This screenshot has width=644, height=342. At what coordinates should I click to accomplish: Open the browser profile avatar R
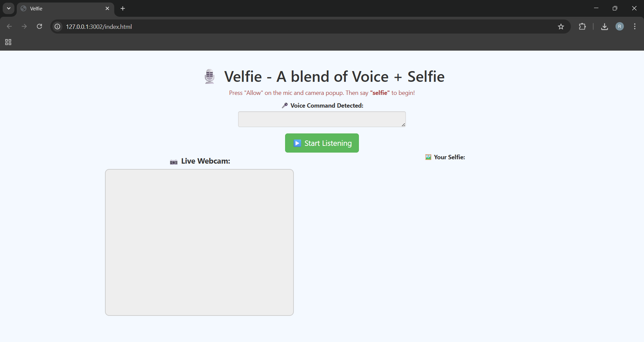click(x=620, y=26)
